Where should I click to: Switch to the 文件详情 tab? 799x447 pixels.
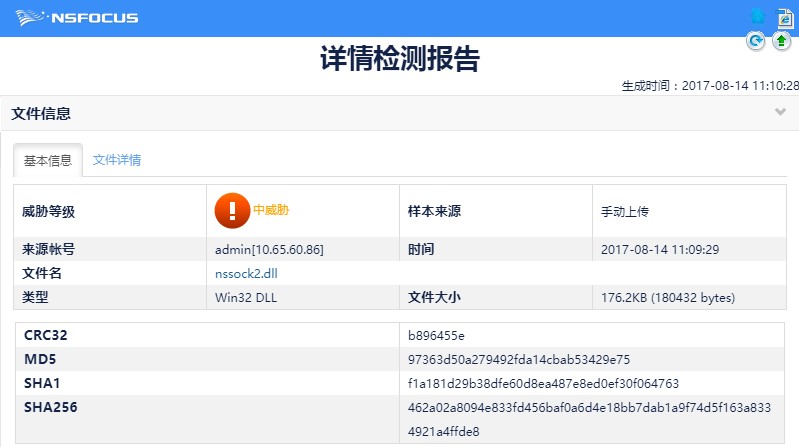(117, 160)
